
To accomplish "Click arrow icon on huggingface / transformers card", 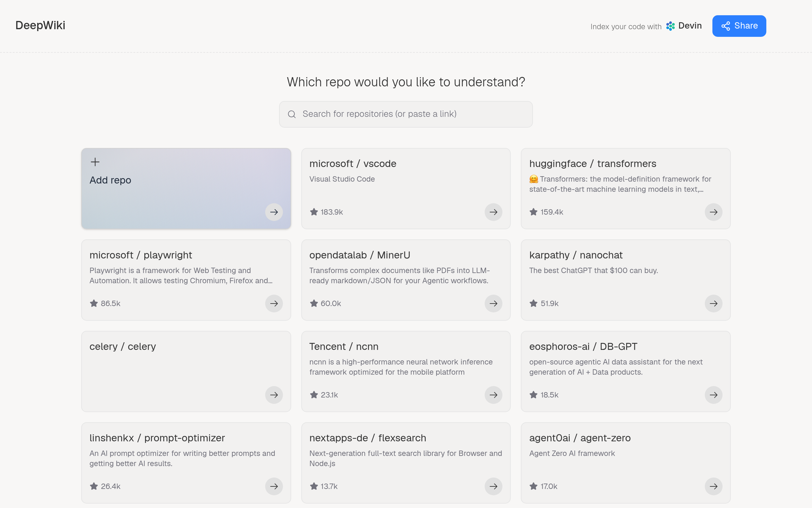I will 713,212.
